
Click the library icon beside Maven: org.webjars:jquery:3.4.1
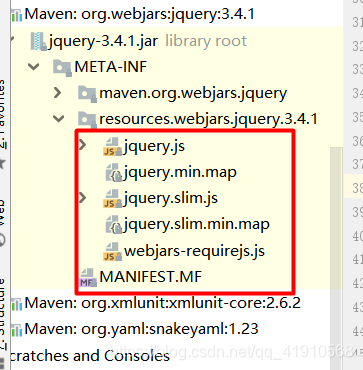pyautogui.click(x=16, y=15)
